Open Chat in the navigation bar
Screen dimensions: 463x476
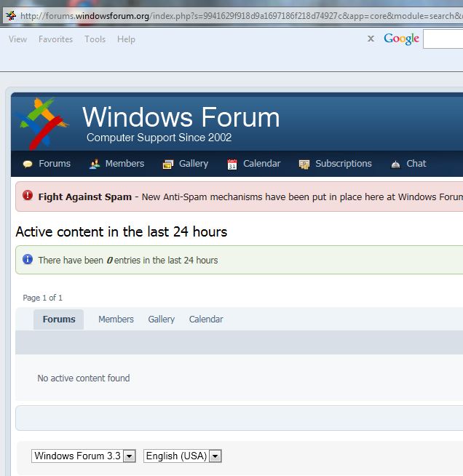(x=416, y=164)
